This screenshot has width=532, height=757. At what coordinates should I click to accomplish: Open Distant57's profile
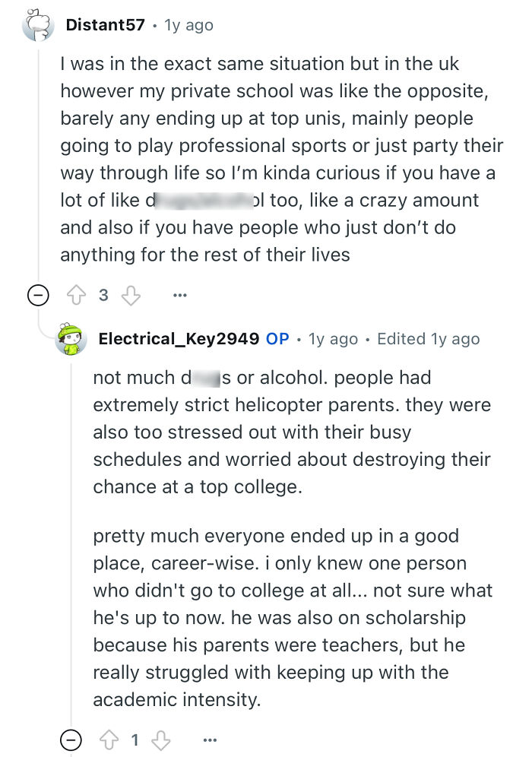coord(106,24)
